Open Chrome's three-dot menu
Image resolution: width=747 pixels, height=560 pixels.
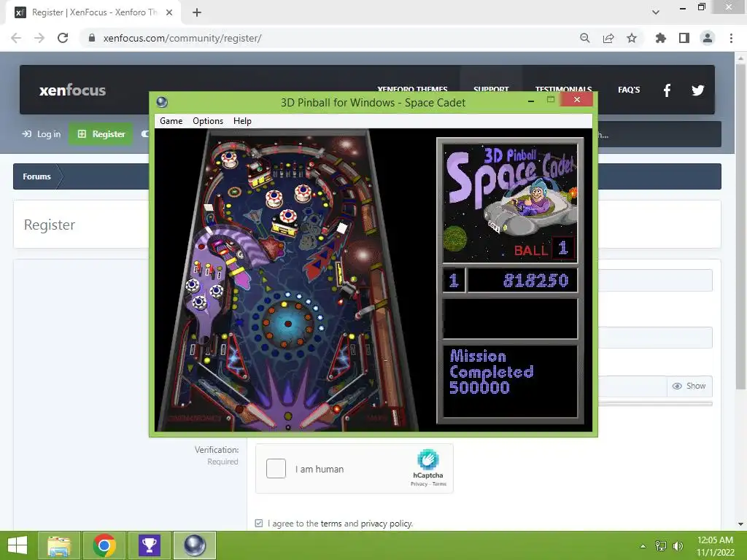point(731,38)
